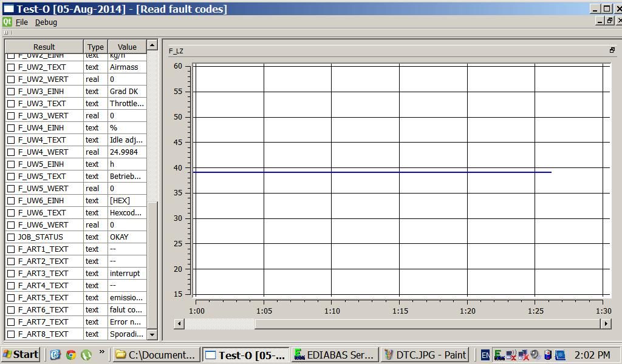Enable the F_ART3_TEXT checkbox
The width and height of the screenshot is (622, 364).
pyautogui.click(x=11, y=274)
